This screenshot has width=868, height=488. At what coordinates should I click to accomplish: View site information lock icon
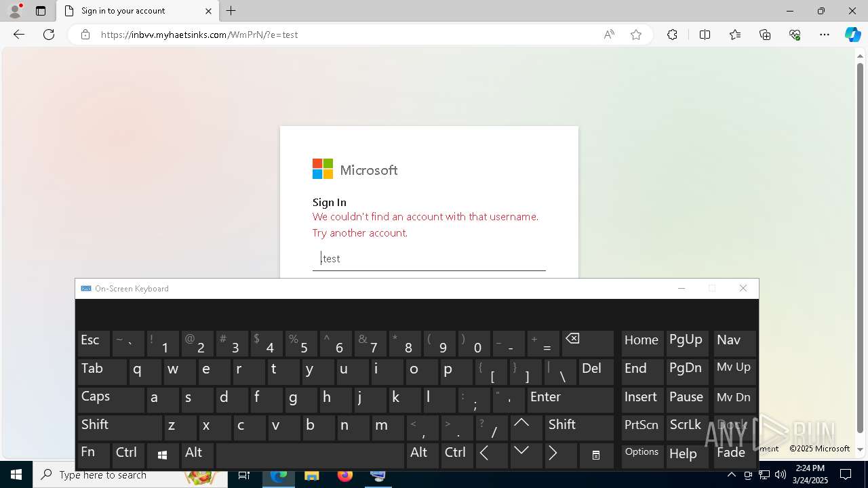click(x=85, y=35)
